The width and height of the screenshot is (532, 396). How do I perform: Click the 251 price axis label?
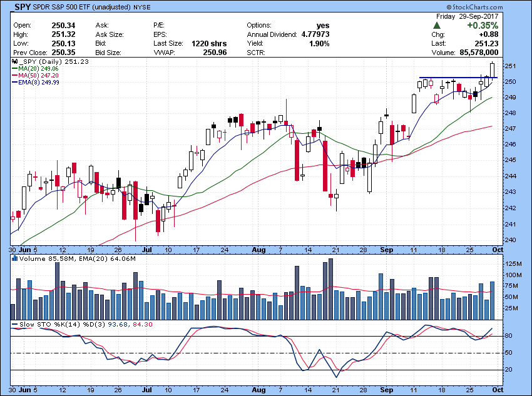click(x=510, y=66)
